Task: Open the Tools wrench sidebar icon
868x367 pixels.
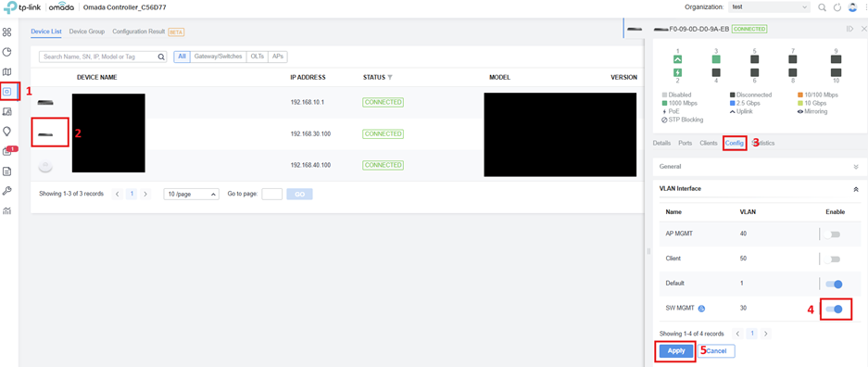Action: (7, 191)
